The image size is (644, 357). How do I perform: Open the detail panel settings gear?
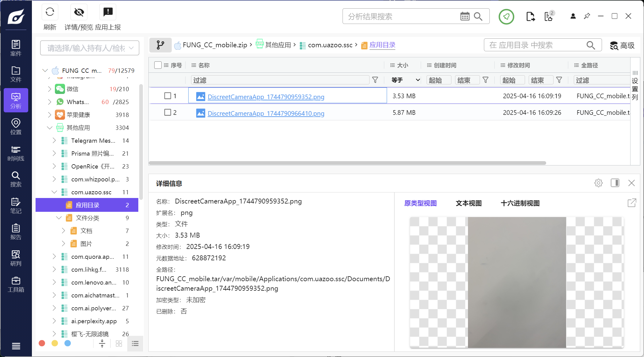pyautogui.click(x=598, y=183)
